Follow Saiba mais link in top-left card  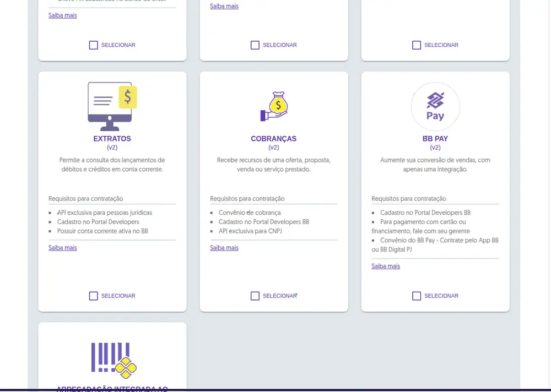click(63, 15)
